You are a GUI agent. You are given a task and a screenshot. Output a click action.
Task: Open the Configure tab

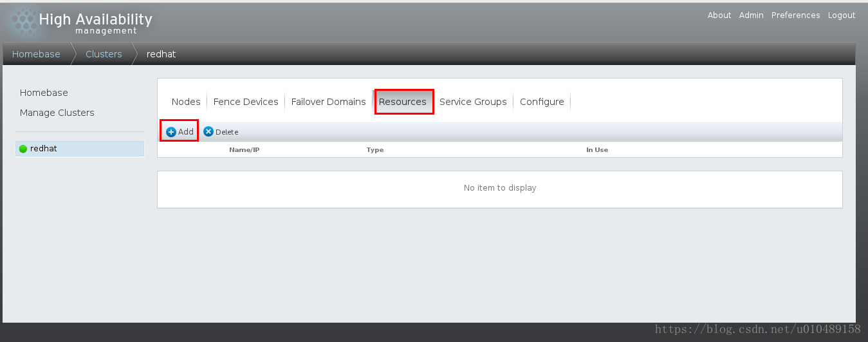point(542,102)
